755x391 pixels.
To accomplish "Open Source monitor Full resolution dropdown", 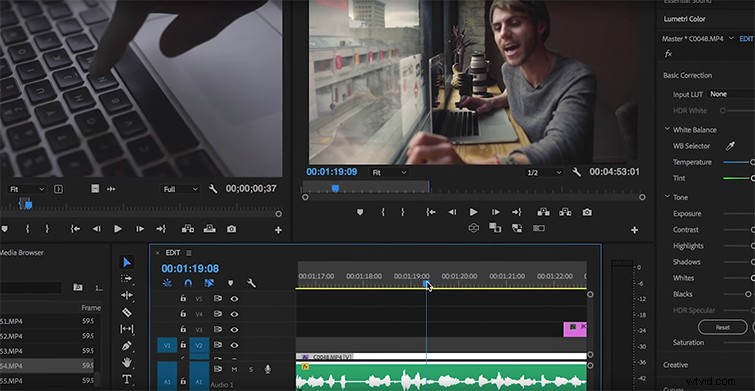I will (x=181, y=189).
